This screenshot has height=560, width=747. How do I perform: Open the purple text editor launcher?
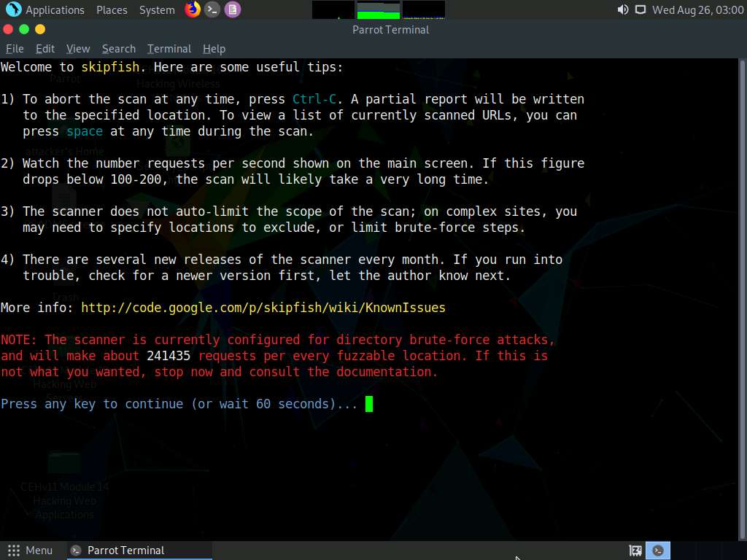[233, 9]
